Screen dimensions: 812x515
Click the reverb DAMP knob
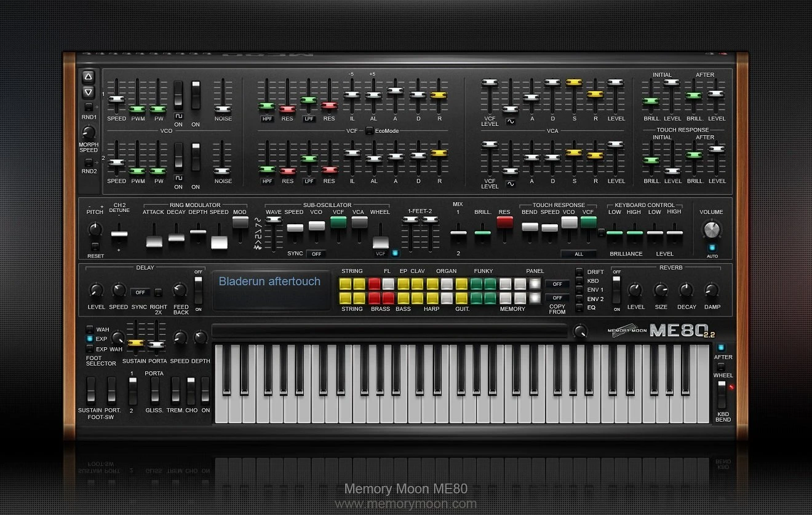click(712, 290)
